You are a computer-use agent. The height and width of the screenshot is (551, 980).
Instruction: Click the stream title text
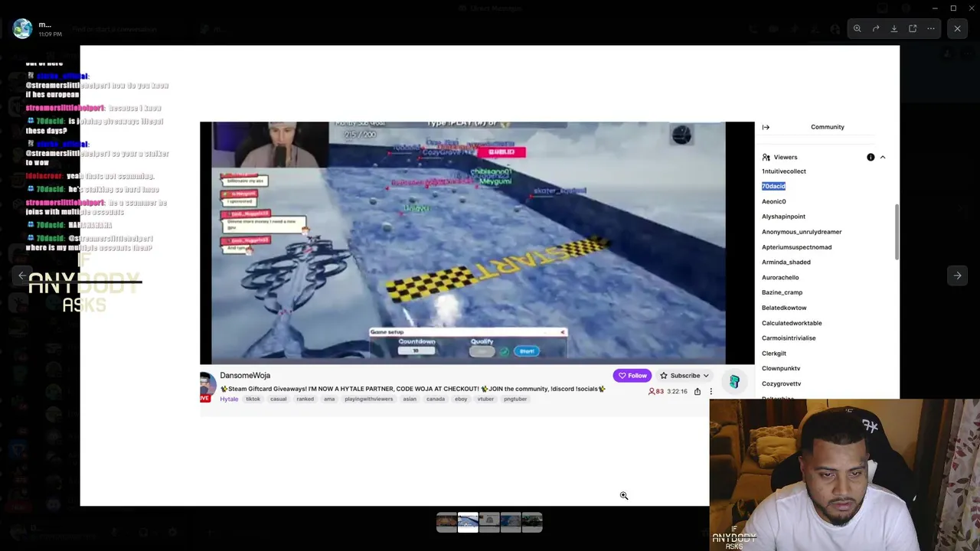pos(413,389)
